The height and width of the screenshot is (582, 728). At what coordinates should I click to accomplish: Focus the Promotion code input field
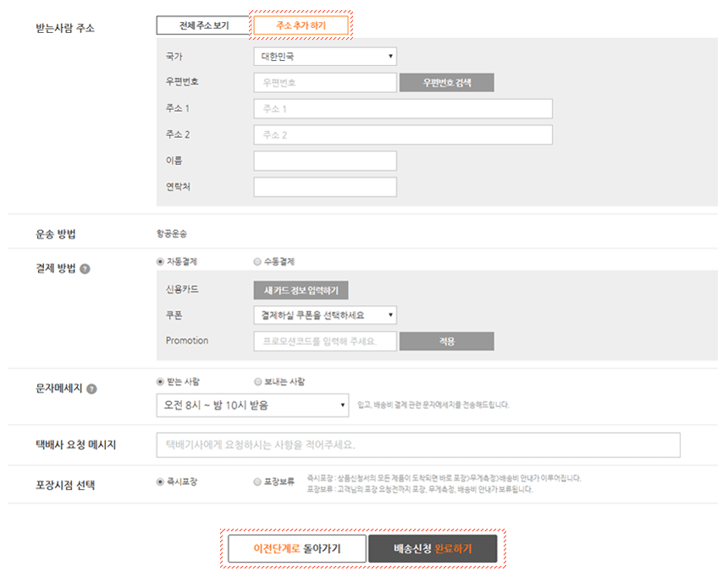[x=324, y=342]
